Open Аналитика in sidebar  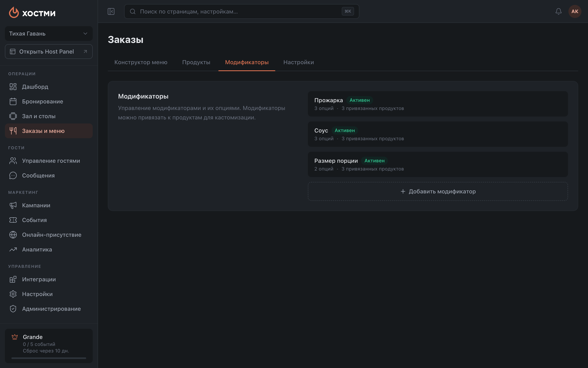point(49,249)
